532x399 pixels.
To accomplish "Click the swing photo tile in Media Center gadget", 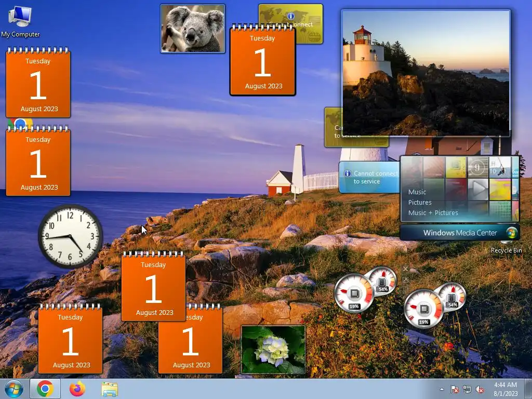I will click(500, 167).
